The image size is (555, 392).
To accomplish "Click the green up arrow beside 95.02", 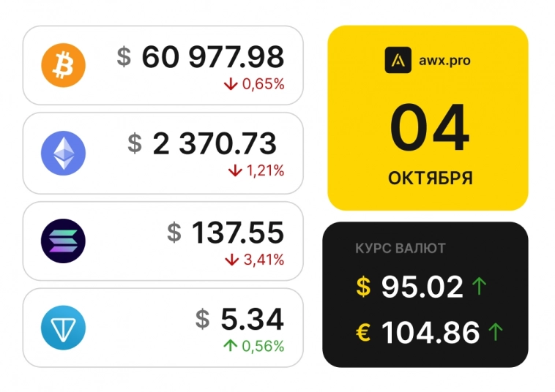I will coord(480,286).
